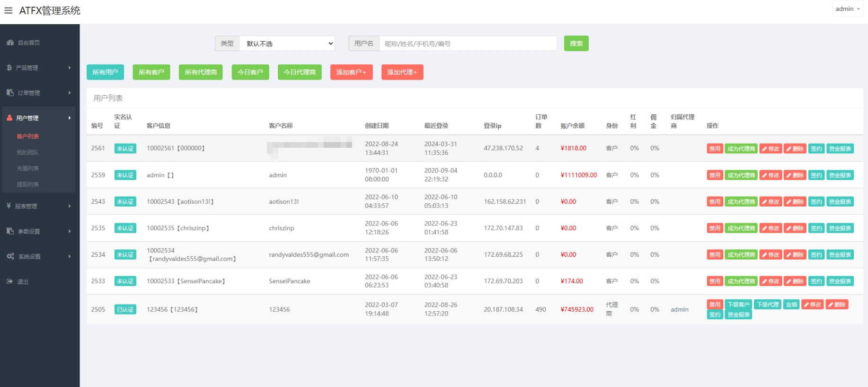868x387 pixels.
Task: Click 修改 for user 2561
Action: (771, 149)
